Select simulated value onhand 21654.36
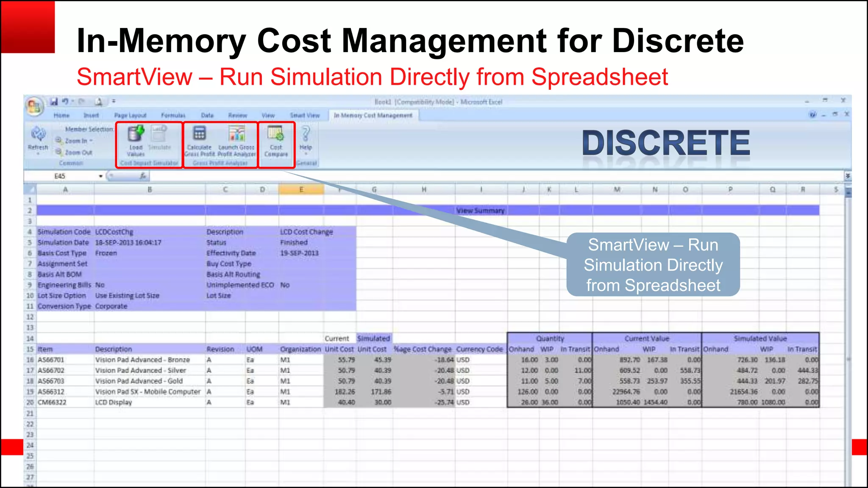Screen dimensions: 868x488 point(730,391)
